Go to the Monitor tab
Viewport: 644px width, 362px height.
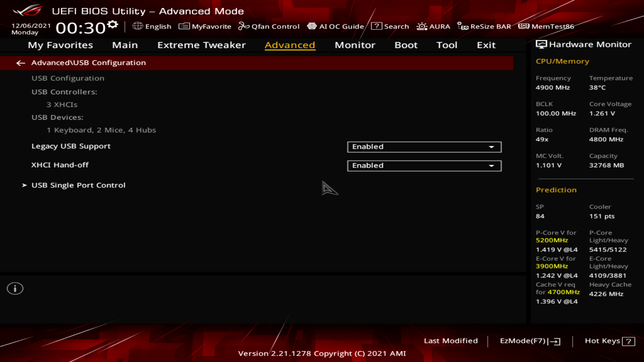coord(355,45)
